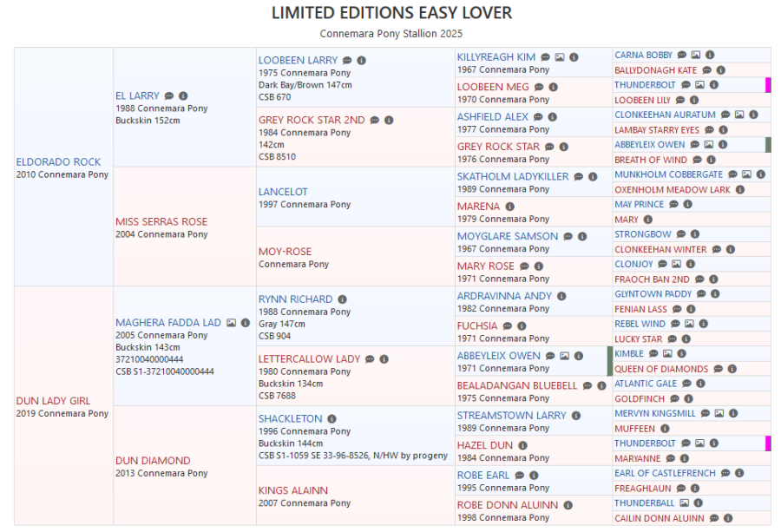Open the Kings Alainn link
The width and height of the screenshot is (781, 532).
(292, 490)
